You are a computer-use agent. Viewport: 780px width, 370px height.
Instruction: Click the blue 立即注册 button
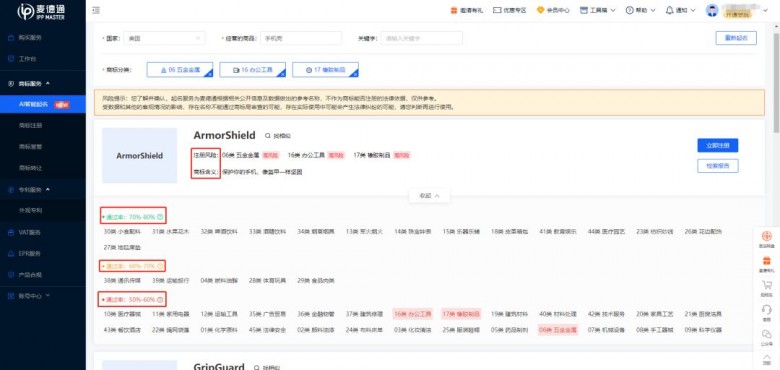[x=717, y=145]
